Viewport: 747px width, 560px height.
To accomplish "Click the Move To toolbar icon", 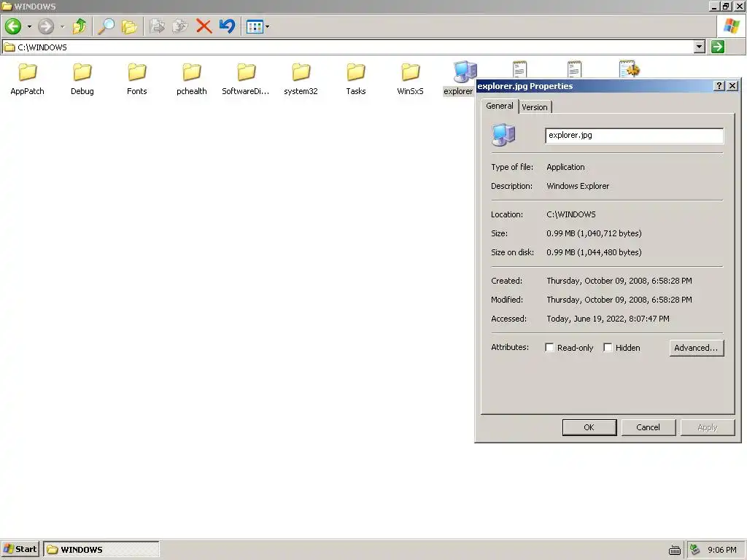I will coord(157,26).
